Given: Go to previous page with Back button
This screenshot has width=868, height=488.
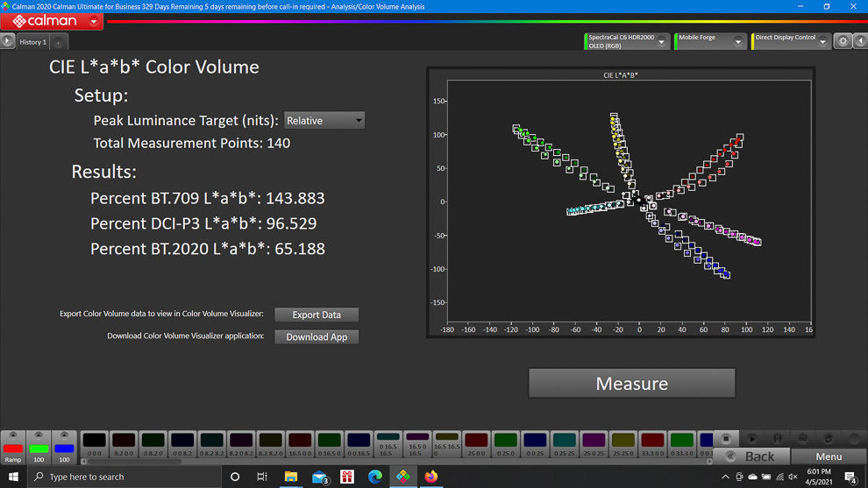Looking at the screenshot, I should pyautogui.click(x=751, y=456).
